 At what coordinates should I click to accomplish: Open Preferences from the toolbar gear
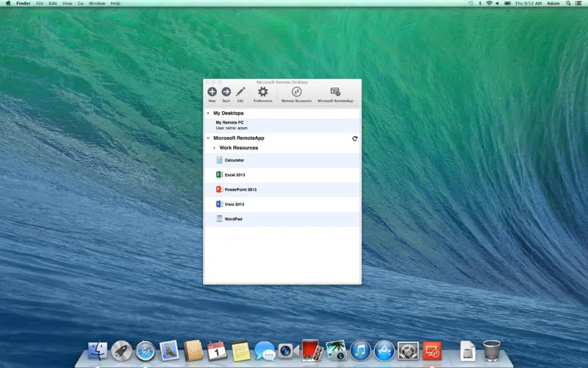click(262, 92)
